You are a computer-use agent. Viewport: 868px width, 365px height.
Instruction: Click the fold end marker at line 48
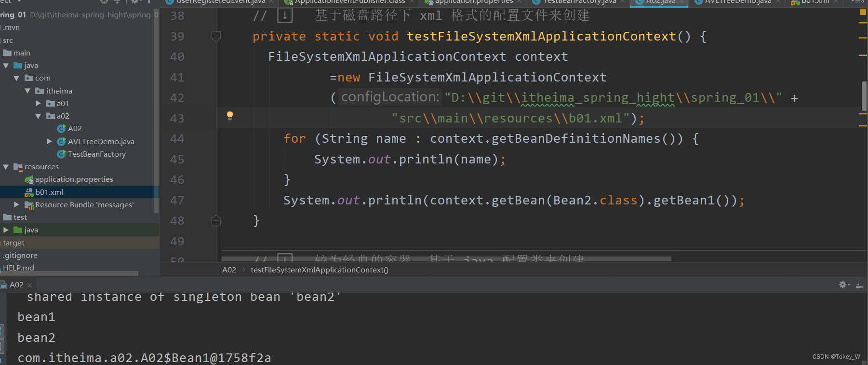click(216, 220)
